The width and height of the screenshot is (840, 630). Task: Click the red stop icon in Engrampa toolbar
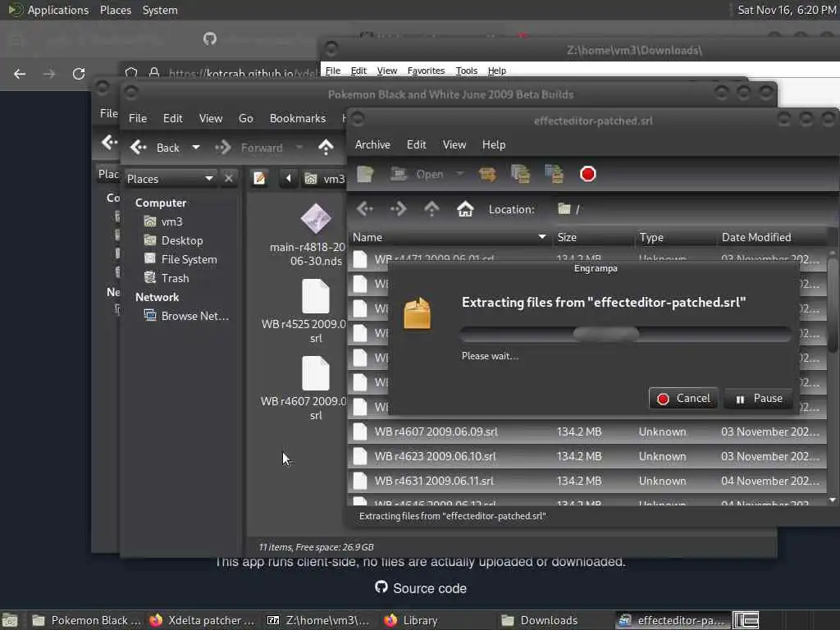(x=587, y=174)
